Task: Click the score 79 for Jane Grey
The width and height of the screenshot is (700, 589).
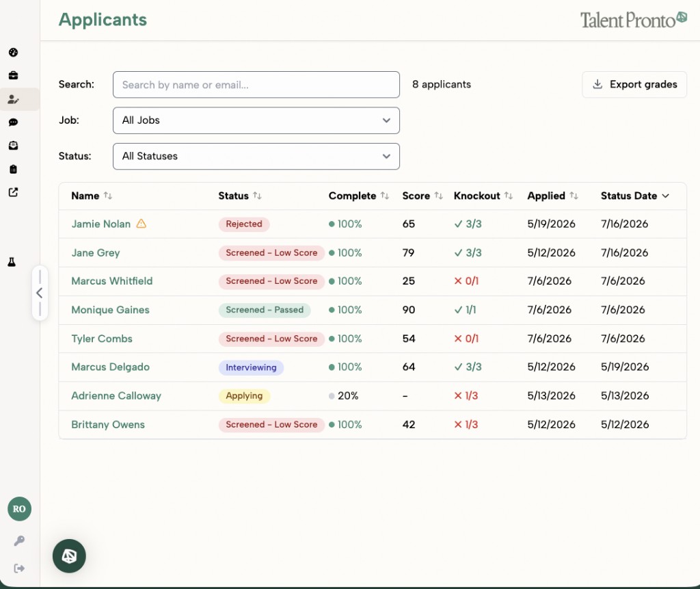Action: (x=408, y=253)
